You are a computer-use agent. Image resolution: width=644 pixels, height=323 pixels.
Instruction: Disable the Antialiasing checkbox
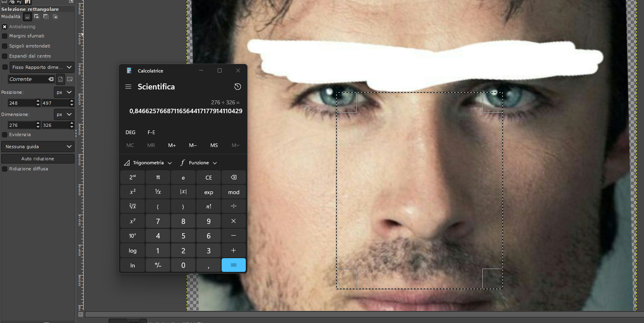[5, 27]
